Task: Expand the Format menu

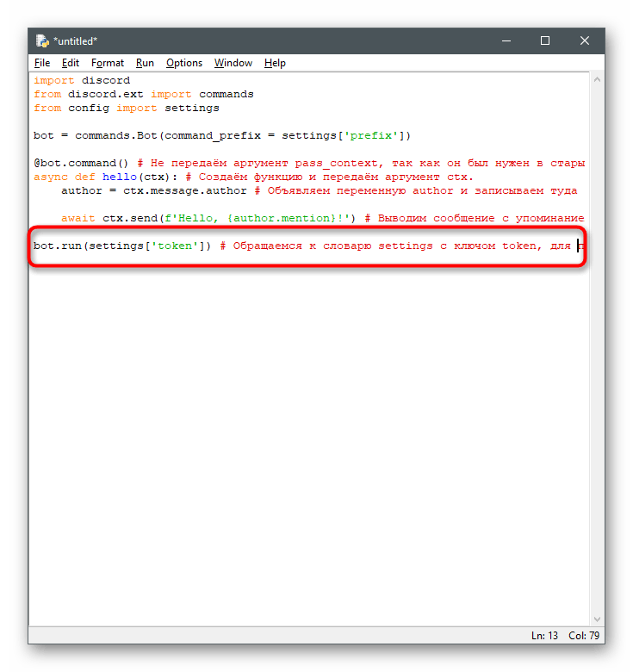Action: (x=108, y=63)
